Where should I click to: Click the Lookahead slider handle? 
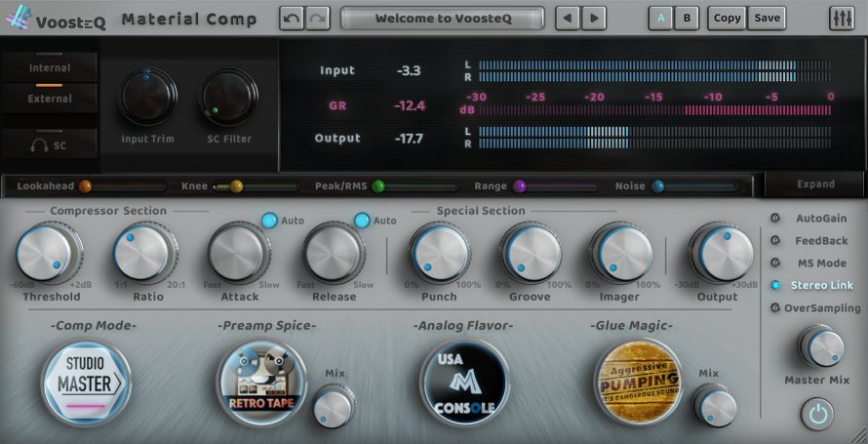[x=85, y=185]
